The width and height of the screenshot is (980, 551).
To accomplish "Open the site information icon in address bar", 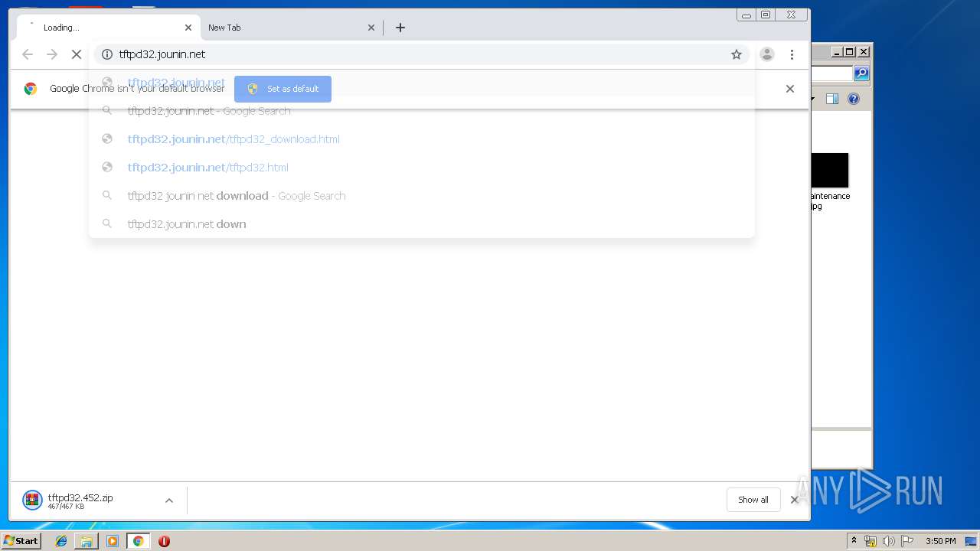I will 107,54.
